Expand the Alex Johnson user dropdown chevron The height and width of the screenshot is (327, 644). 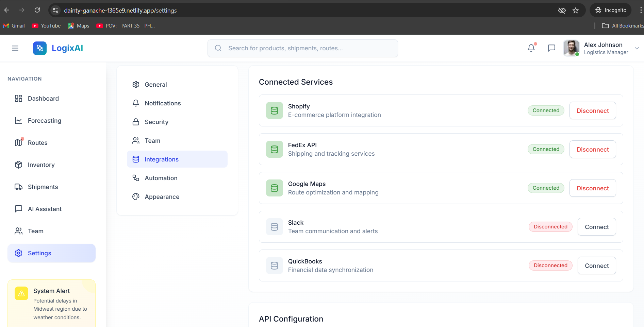[x=637, y=48]
